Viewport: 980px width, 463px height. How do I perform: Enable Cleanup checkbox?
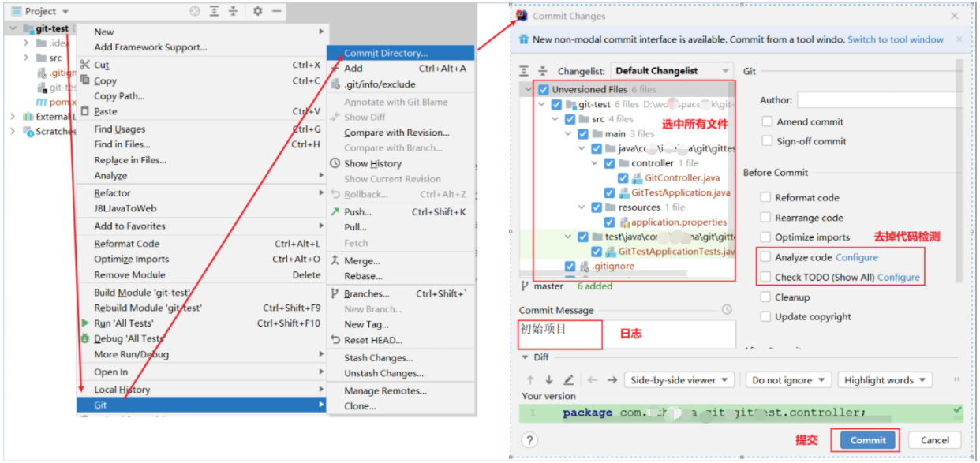(767, 297)
